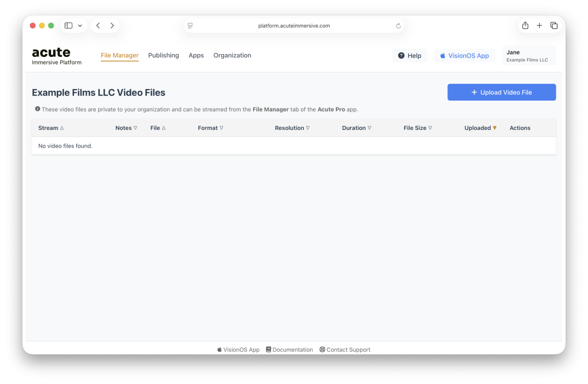This screenshot has height=384, width=588.
Task: Click the Safari sidebar toggle icon
Action: (68, 25)
